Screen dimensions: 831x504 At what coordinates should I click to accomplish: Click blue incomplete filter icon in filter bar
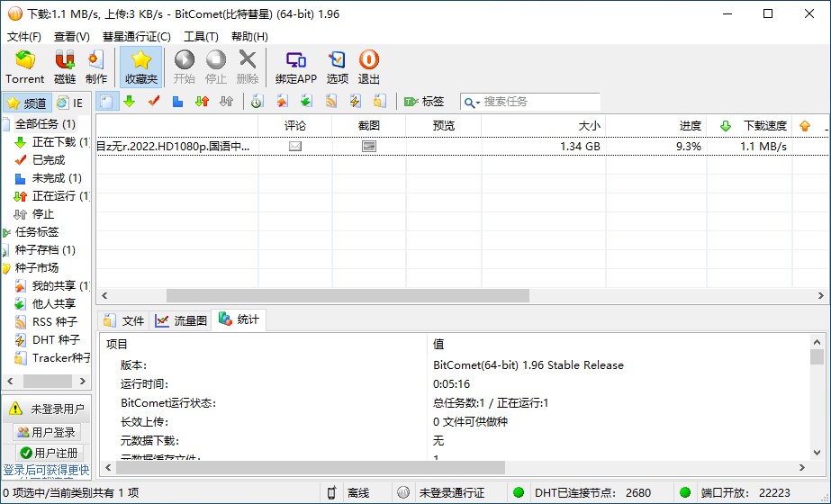tap(177, 101)
